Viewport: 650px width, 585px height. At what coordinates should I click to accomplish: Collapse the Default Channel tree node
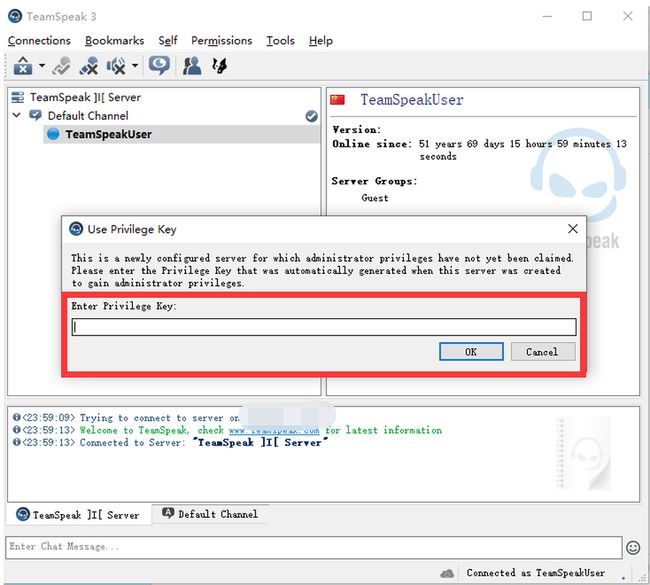[17, 115]
